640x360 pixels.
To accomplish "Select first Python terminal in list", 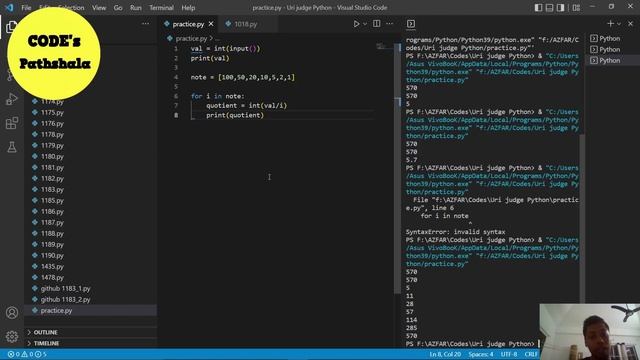I will (x=610, y=38).
